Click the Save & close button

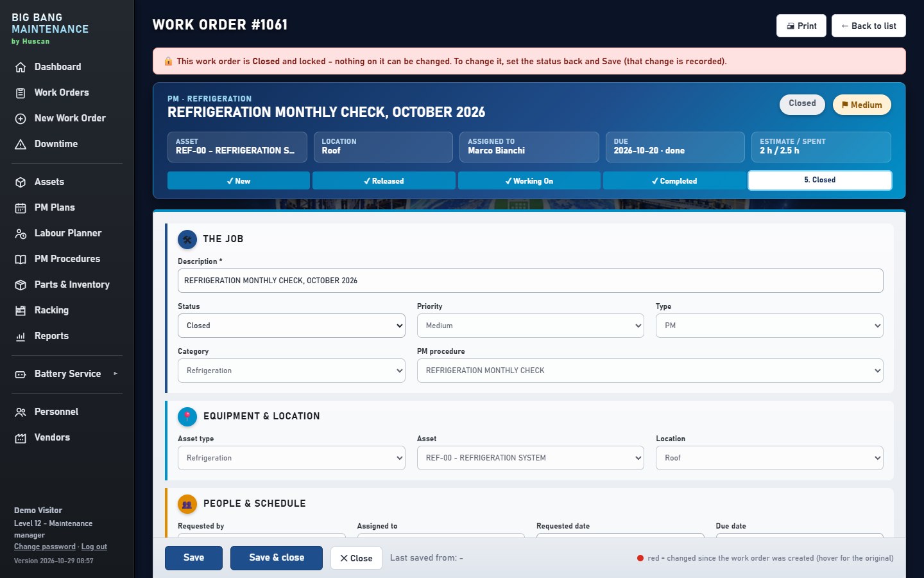coord(277,557)
